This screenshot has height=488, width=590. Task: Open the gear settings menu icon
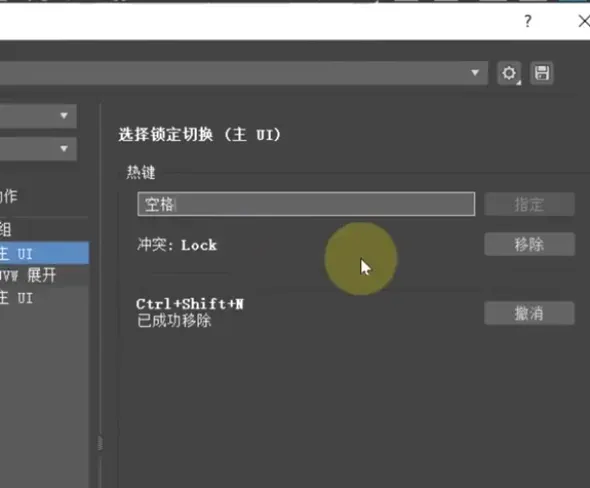pyautogui.click(x=509, y=73)
